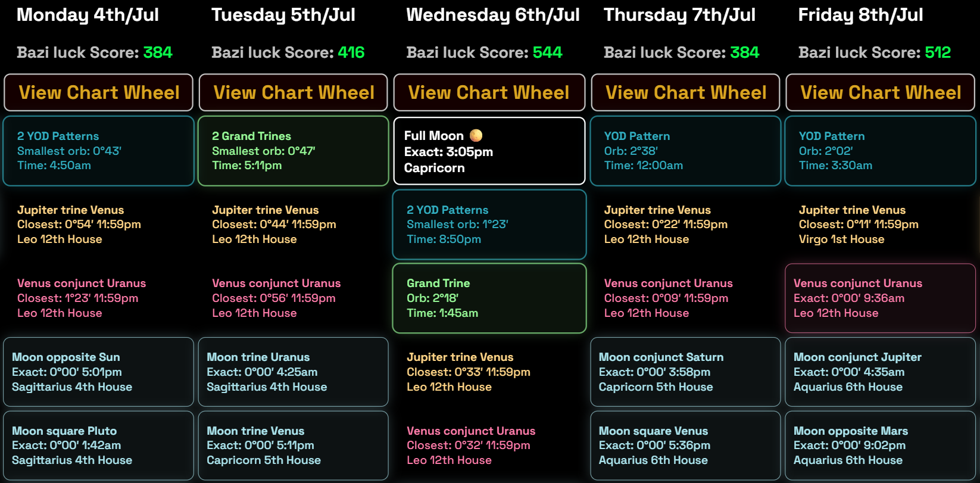Open Tuesday's View Chart Wheel button
The height and width of the screenshot is (483, 980).
(x=294, y=92)
